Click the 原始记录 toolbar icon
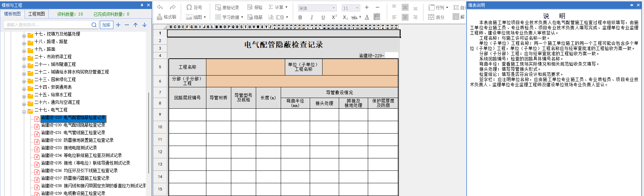 (227, 7)
